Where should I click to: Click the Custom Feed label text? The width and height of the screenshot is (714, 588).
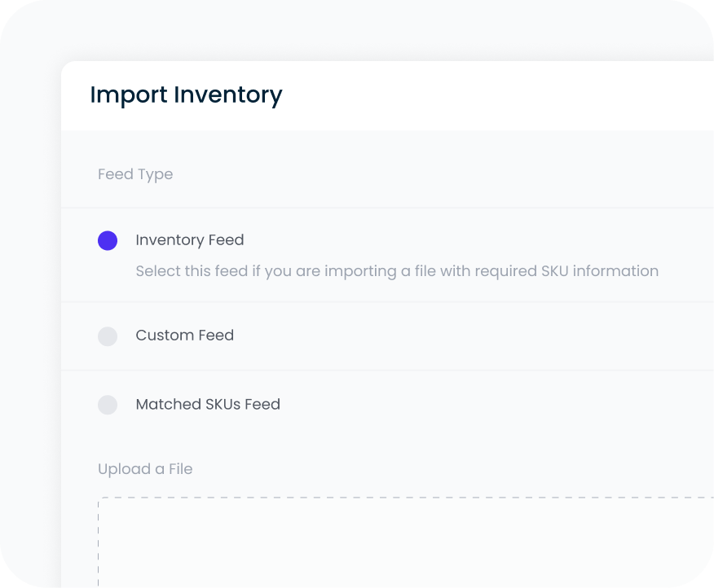pos(184,336)
